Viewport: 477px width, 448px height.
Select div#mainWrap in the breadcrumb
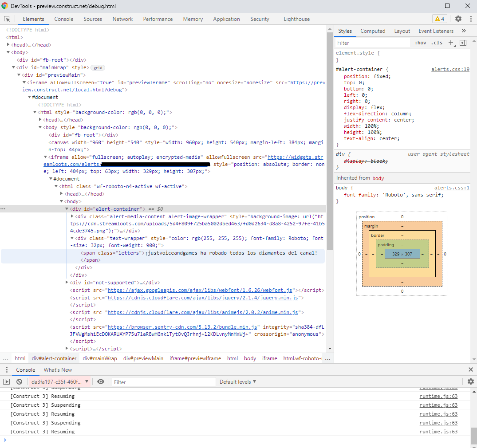100,358
